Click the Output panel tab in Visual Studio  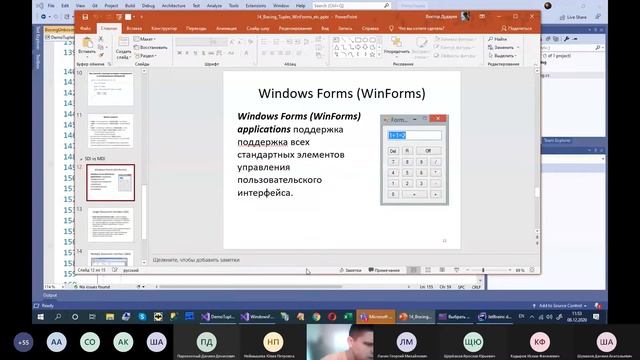coord(50,295)
